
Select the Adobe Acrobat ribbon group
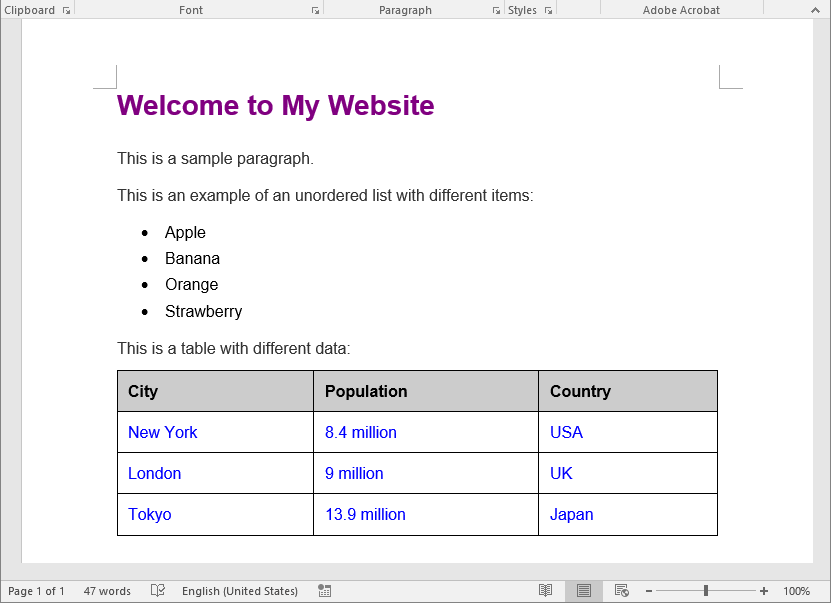[x=681, y=9]
